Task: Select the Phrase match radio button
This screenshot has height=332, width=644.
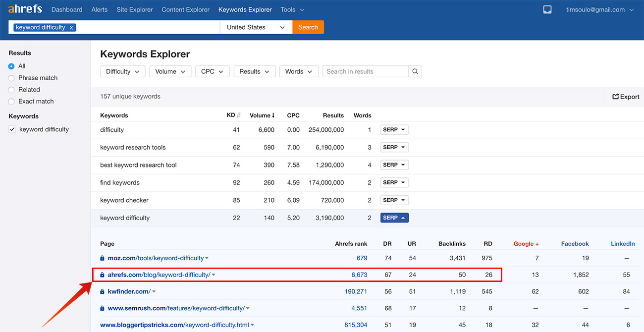Action: coord(11,78)
